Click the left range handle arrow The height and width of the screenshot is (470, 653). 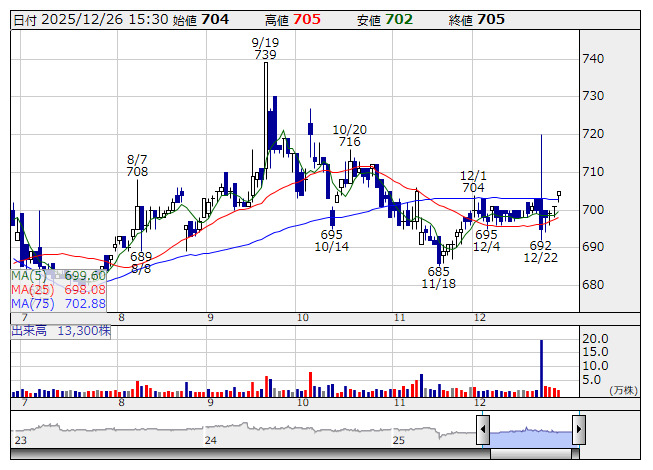click(482, 430)
